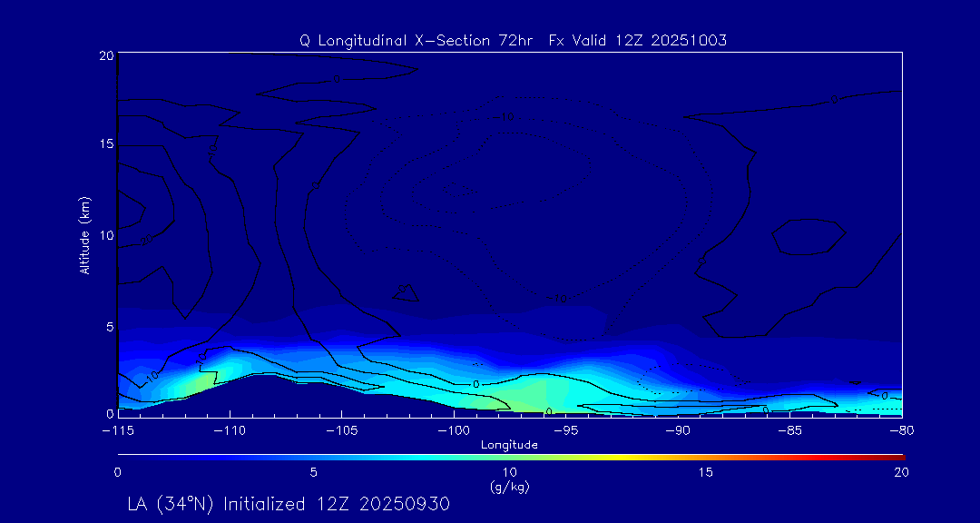Click longitude tick label -115
This screenshot has width=980, height=523.
[117, 431]
